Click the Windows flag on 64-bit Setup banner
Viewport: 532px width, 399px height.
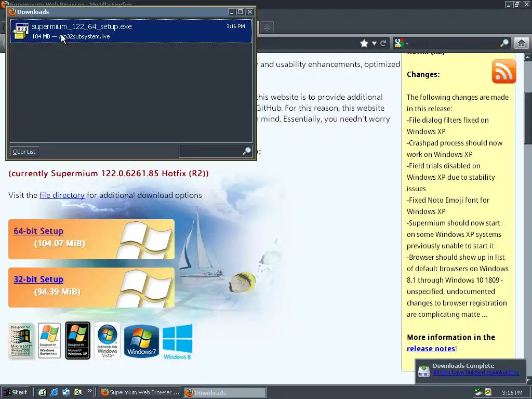tap(145, 239)
